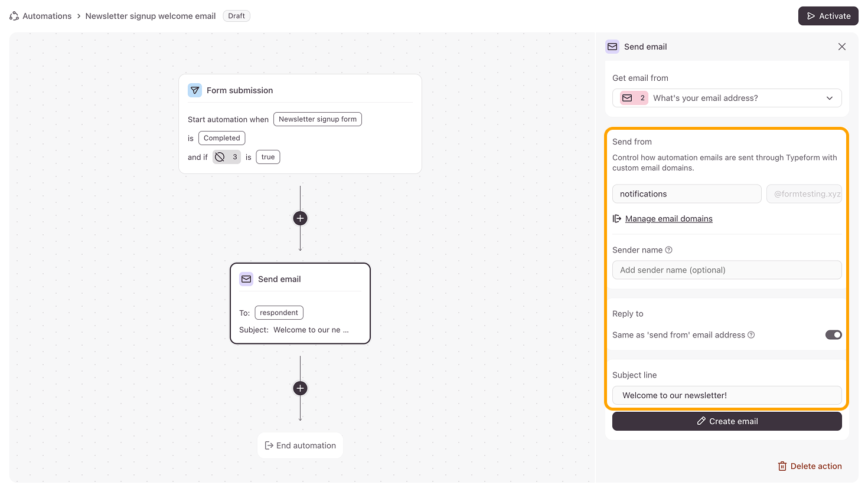
Task: Change the Completed status selector
Action: point(222,138)
